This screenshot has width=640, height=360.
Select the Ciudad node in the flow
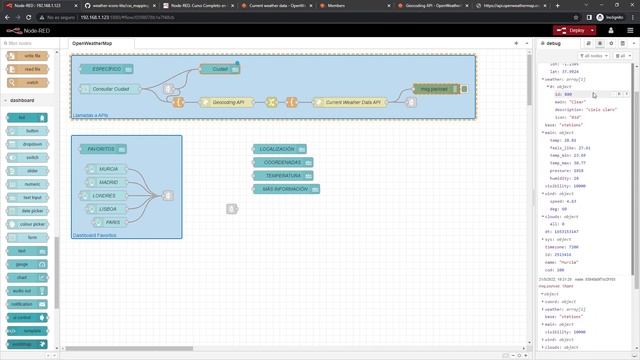coord(220,69)
